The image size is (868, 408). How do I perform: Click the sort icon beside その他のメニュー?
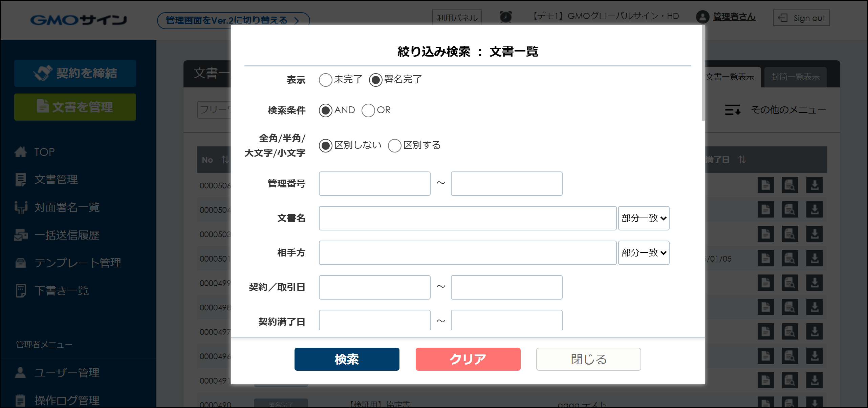coord(733,110)
